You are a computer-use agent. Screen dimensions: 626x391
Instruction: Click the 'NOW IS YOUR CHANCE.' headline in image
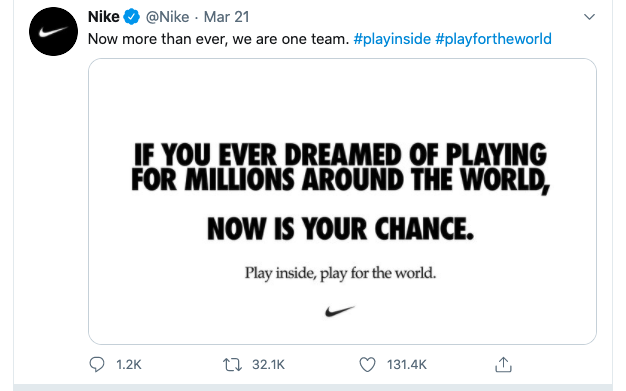click(341, 229)
